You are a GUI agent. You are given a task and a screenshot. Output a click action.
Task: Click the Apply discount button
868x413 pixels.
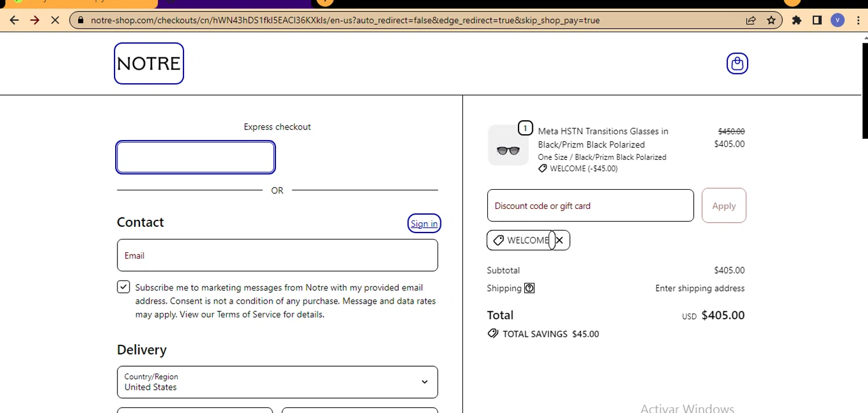click(x=724, y=205)
